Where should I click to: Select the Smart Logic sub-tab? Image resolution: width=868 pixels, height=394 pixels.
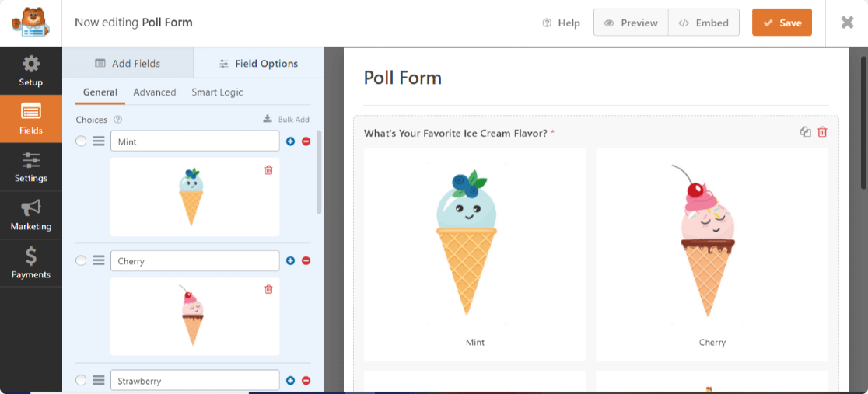pos(217,92)
